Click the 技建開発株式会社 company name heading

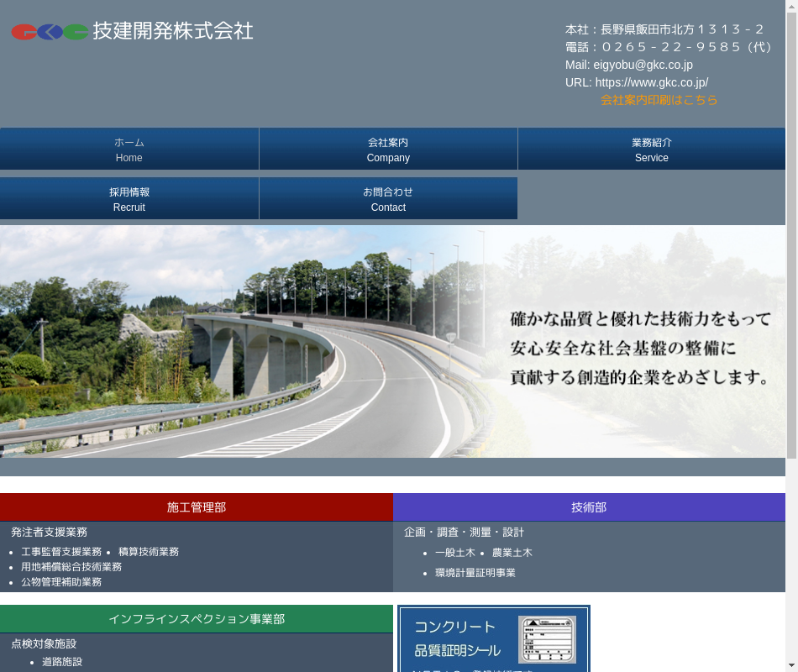pyautogui.click(x=173, y=31)
